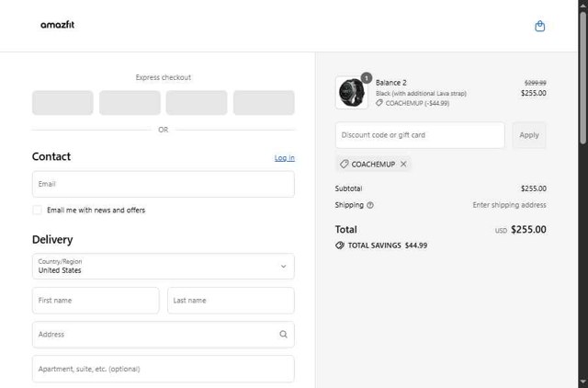Click the Balance 2 watch thumbnail

pos(351,92)
